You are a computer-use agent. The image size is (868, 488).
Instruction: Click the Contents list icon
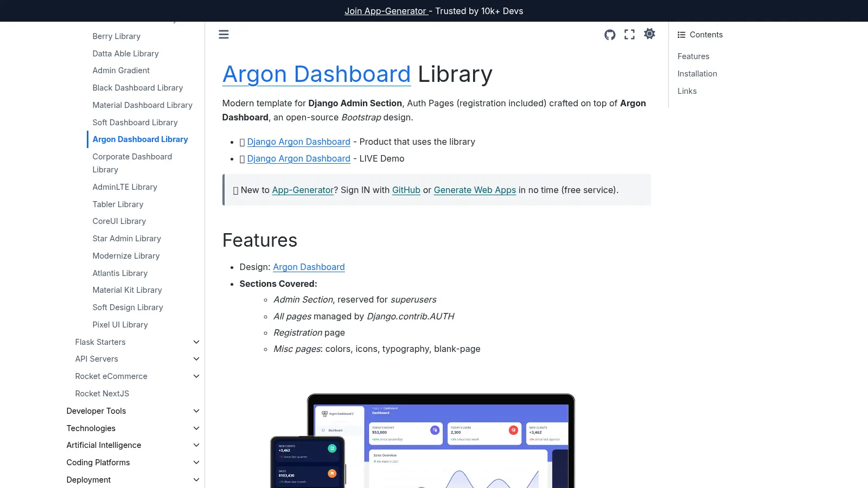681,35
